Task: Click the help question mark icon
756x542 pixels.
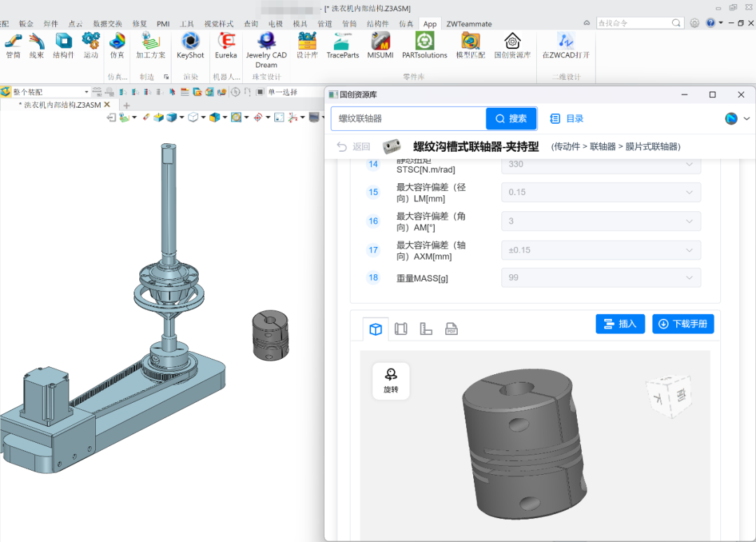Action: coord(710,23)
